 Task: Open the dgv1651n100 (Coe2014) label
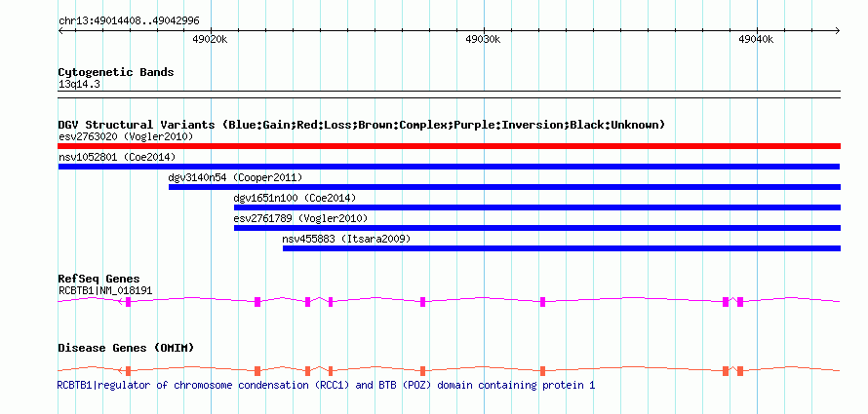click(296, 198)
